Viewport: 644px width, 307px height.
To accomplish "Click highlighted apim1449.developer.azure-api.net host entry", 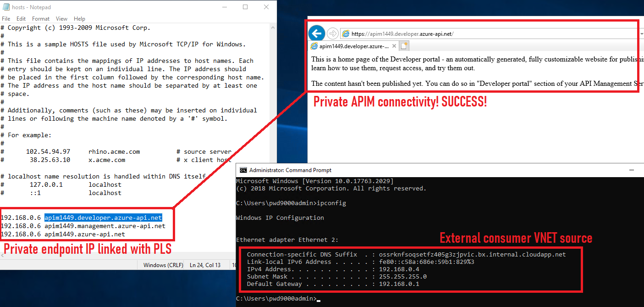I will 103,218.
